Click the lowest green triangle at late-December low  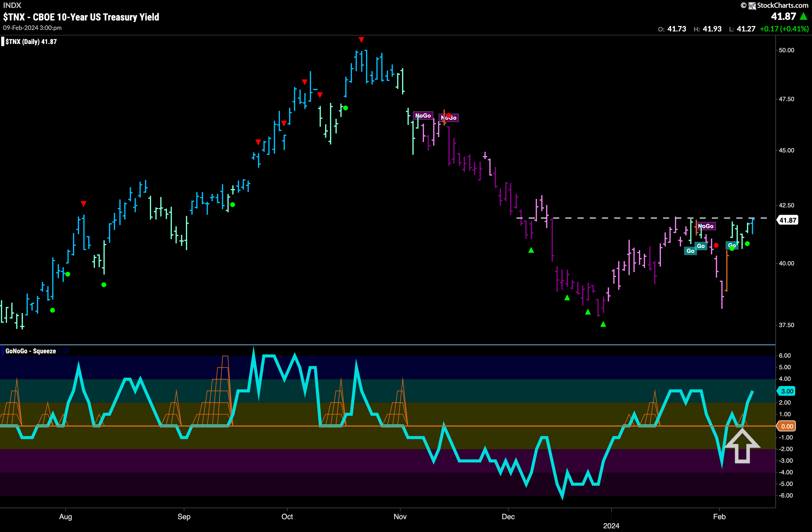pos(603,324)
